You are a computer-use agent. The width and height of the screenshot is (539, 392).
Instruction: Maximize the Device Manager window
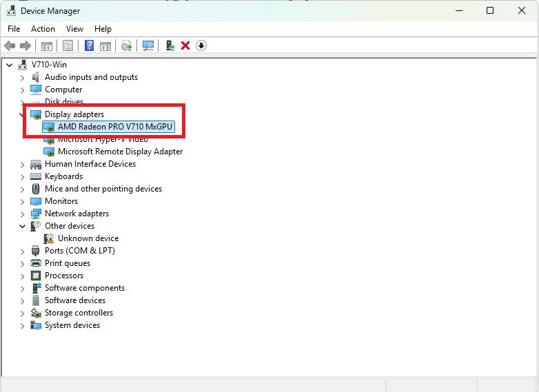(490, 10)
